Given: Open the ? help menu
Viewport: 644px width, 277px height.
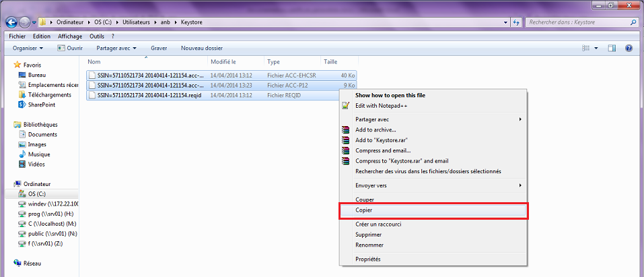Looking at the screenshot, I should pyautogui.click(x=112, y=36).
